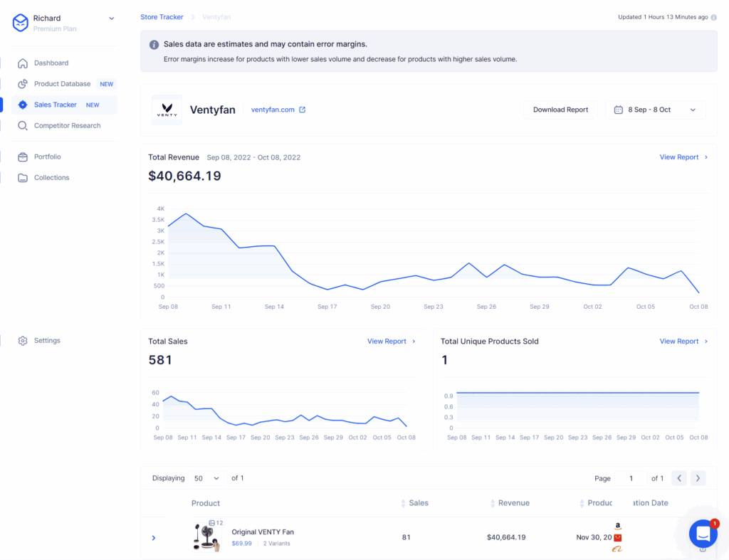Click the 2 Variants label
The image size is (729, 560).
[277, 544]
